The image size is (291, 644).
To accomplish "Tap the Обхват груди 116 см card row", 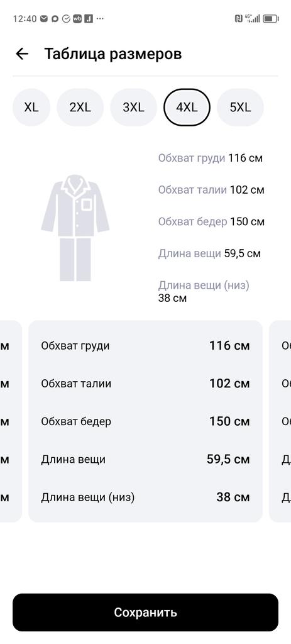I will (x=145, y=346).
